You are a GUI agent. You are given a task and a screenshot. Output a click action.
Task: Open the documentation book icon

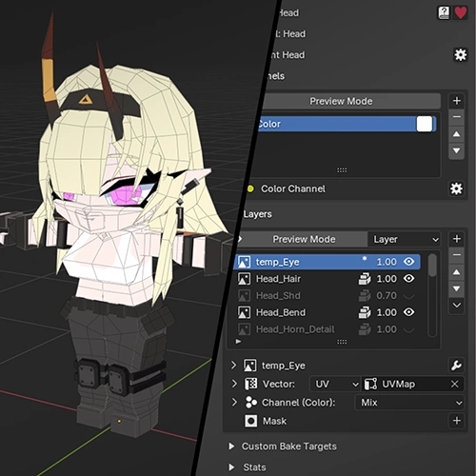pyautogui.click(x=444, y=12)
